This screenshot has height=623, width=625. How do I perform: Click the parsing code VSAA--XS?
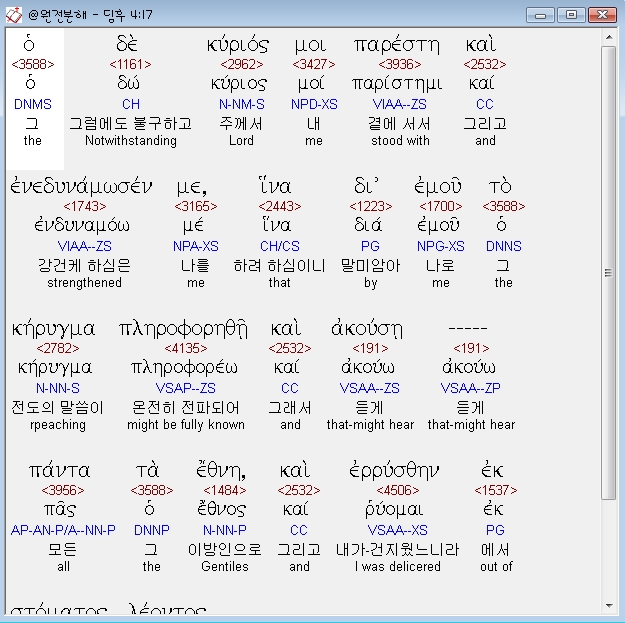pos(398,530)
